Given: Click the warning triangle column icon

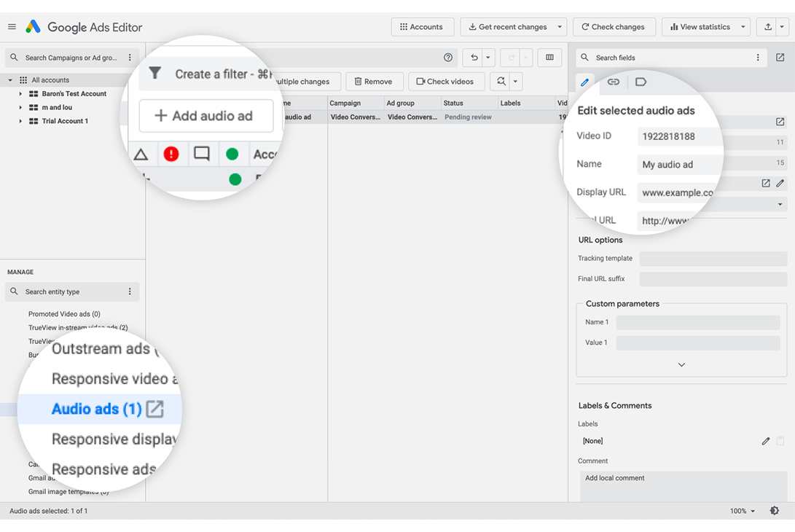Looking at the screenshot, I should tap(141, 154).
